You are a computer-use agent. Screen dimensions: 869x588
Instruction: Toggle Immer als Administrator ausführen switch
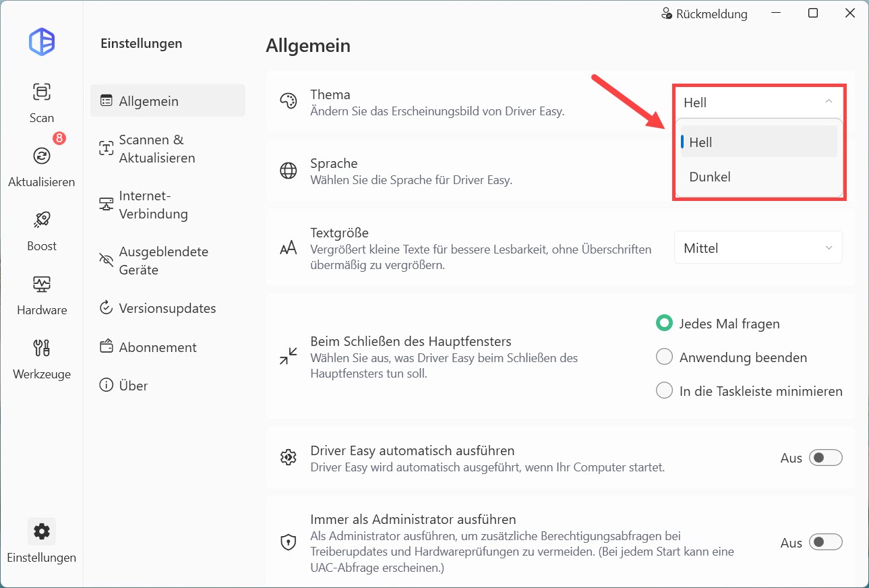point(826,542)
